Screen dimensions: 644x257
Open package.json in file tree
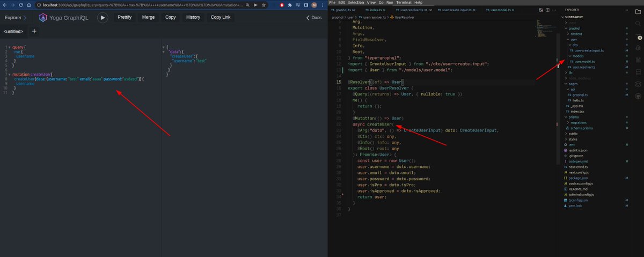coord(576,178)
